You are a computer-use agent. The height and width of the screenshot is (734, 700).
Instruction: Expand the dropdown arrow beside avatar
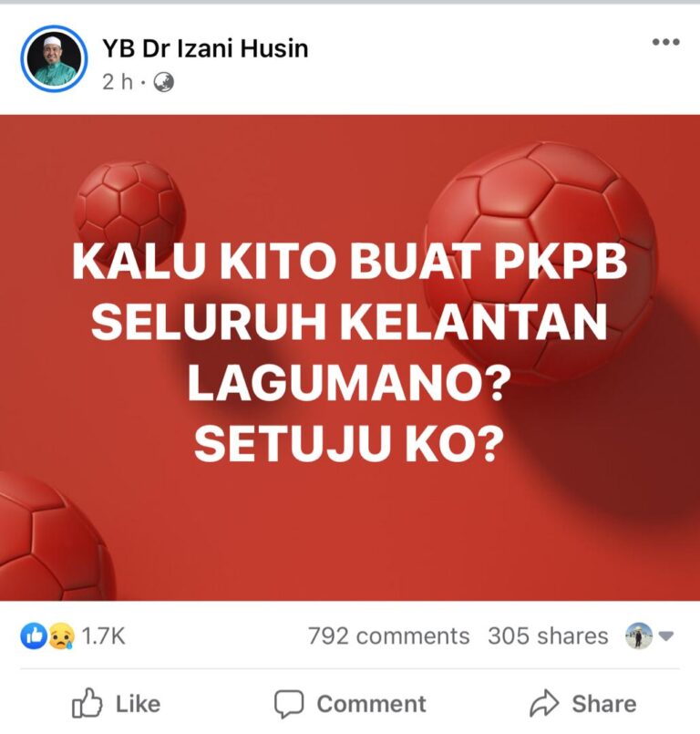click(666, 636)
